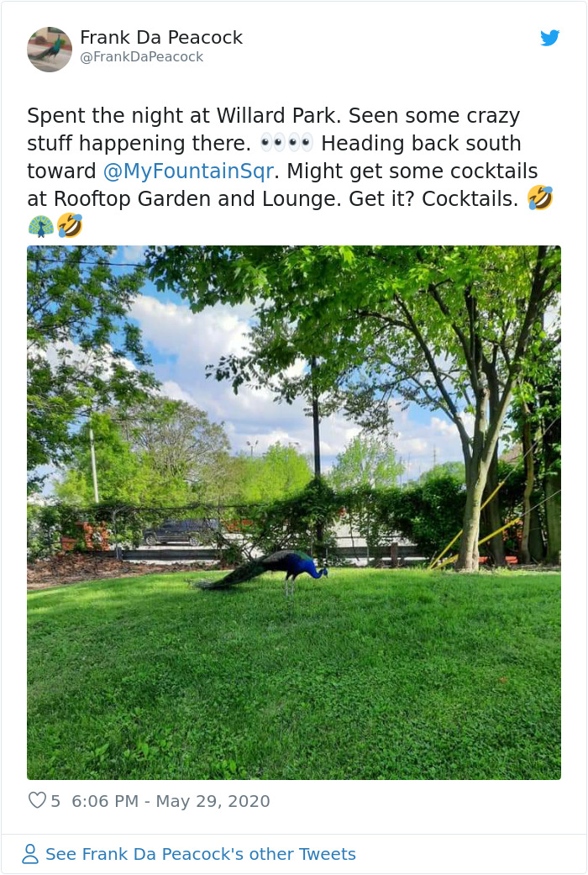
Task: Click the @FrankDaPeacock handle
Action: 142,57
